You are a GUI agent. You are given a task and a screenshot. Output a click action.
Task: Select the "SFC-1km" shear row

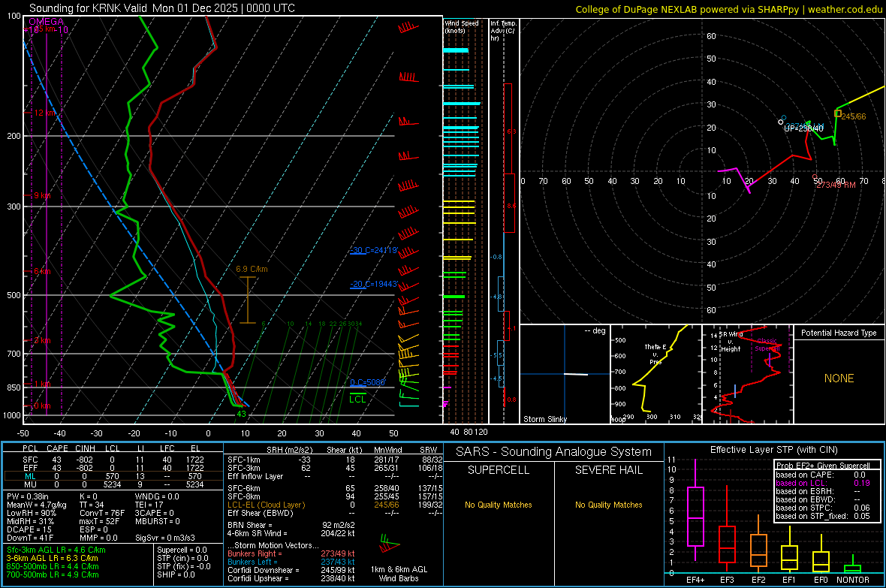tap(333, 460)
